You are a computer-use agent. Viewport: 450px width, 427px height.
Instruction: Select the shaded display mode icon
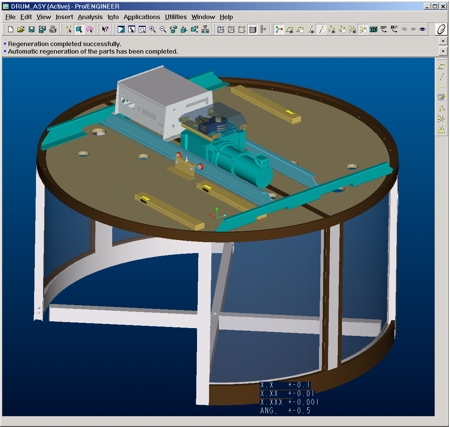point(253,30)
